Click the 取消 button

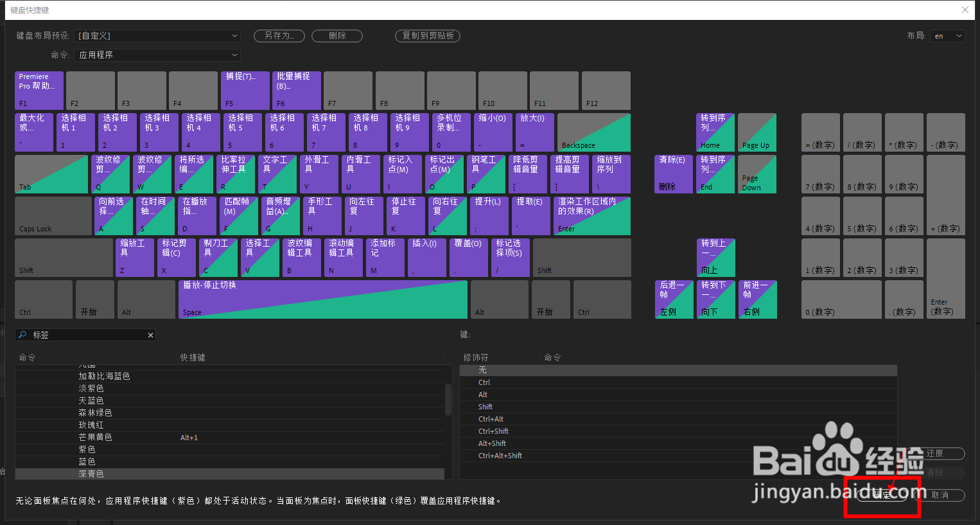[x=940, y=495]
